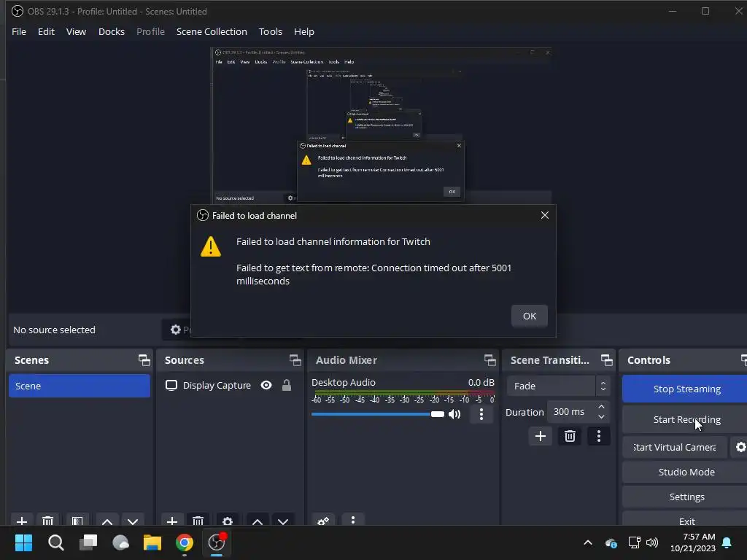Open Desktop Audio options three-dot menu

pos(481,414)
